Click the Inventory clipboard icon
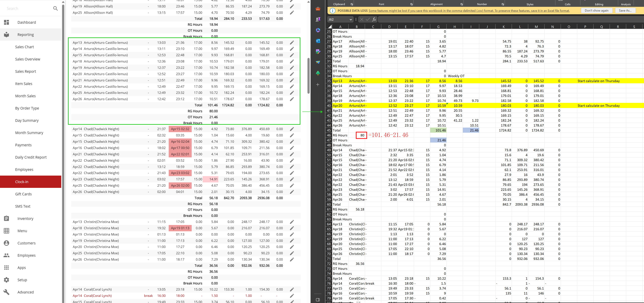This screenshot has width=644, height=303. coord(6,218)
